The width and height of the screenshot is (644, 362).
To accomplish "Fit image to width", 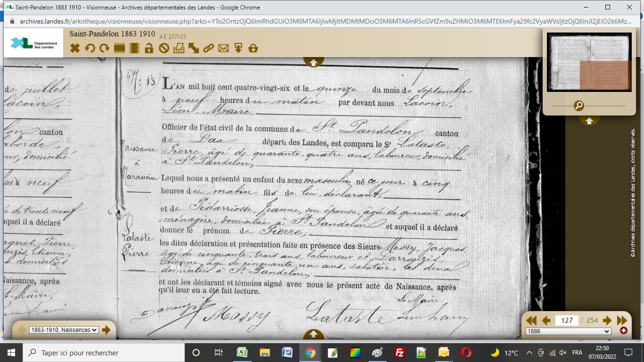I will (x=119, y=48).
